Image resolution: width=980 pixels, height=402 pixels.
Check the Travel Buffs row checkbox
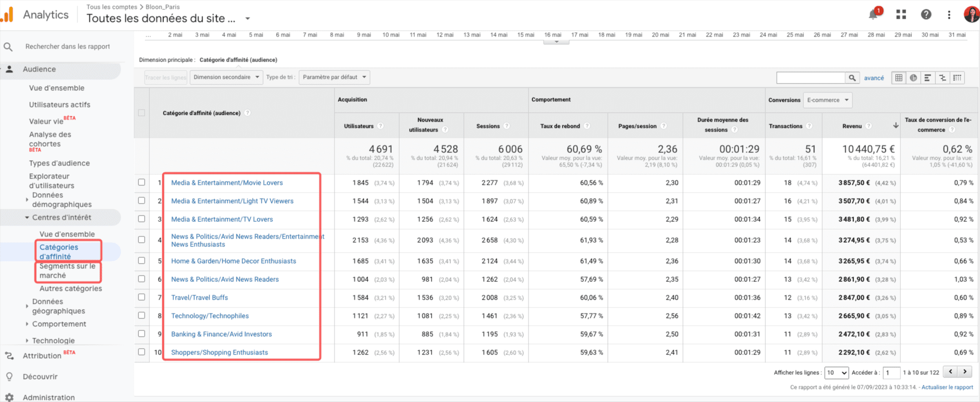pos(141,297)
